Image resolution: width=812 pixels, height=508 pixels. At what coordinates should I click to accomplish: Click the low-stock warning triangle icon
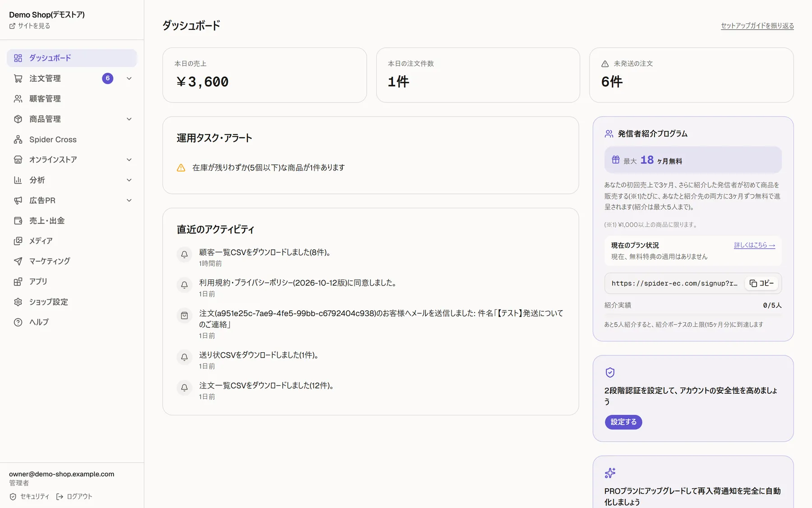pyautogui.click(x=181, y=168)
